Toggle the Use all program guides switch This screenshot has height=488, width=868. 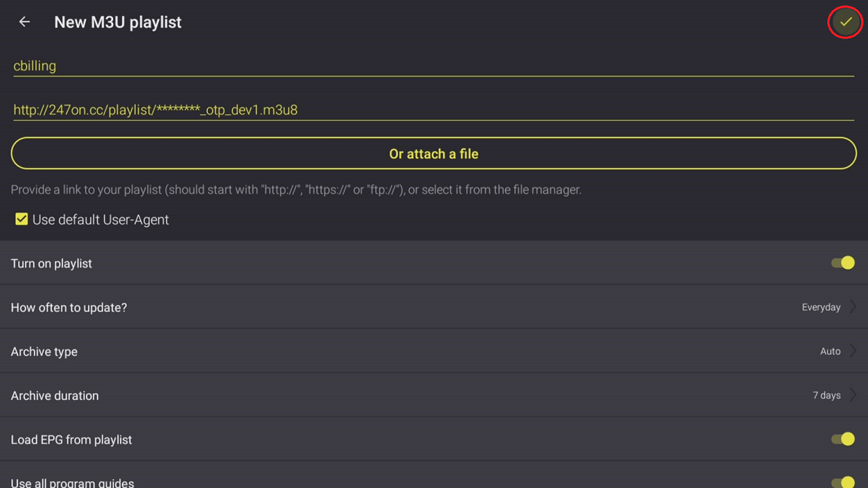click(842, 481)
